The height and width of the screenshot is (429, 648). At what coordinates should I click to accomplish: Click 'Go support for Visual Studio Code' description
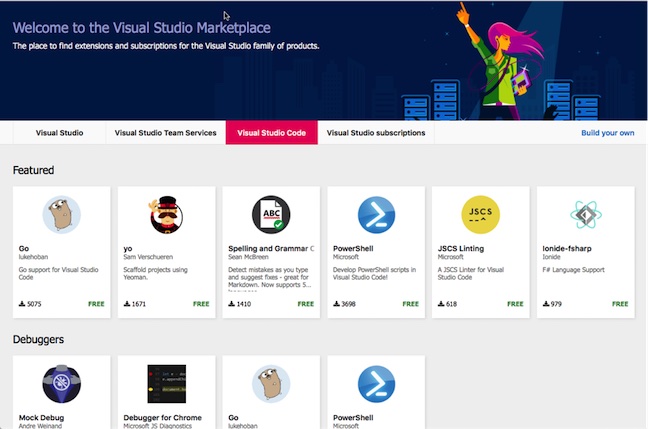58,273
